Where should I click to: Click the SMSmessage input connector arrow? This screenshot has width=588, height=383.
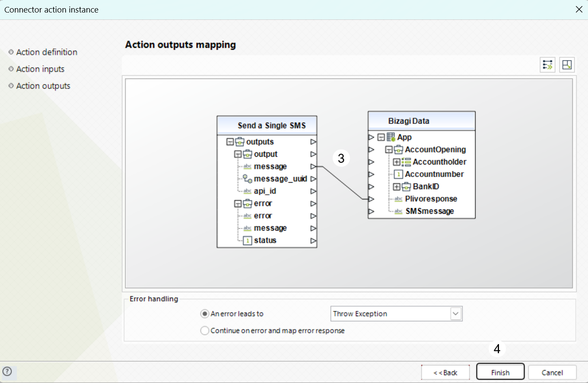(x=371, y=212)
